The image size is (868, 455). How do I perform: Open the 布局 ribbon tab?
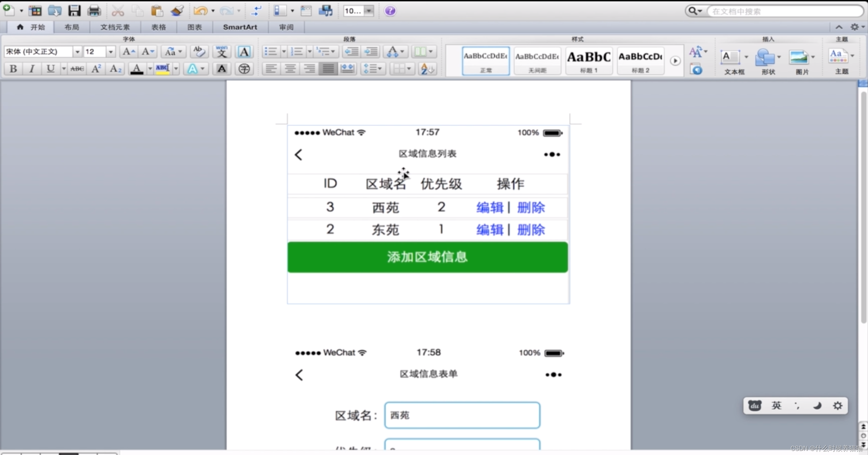tap(72, 27)
